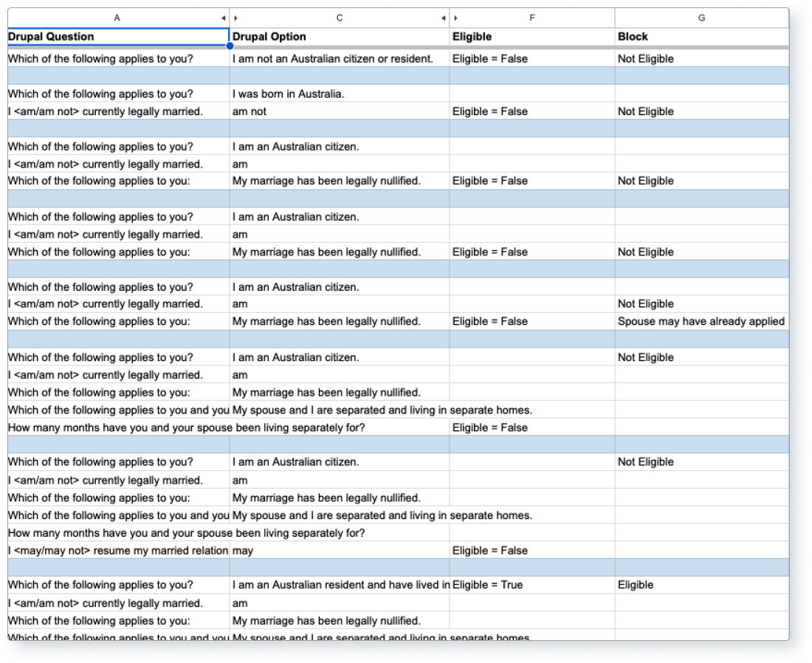Unhide hidden column B using arrow beside column A
This screenshot has height=663, width=812.
[224, 17]
